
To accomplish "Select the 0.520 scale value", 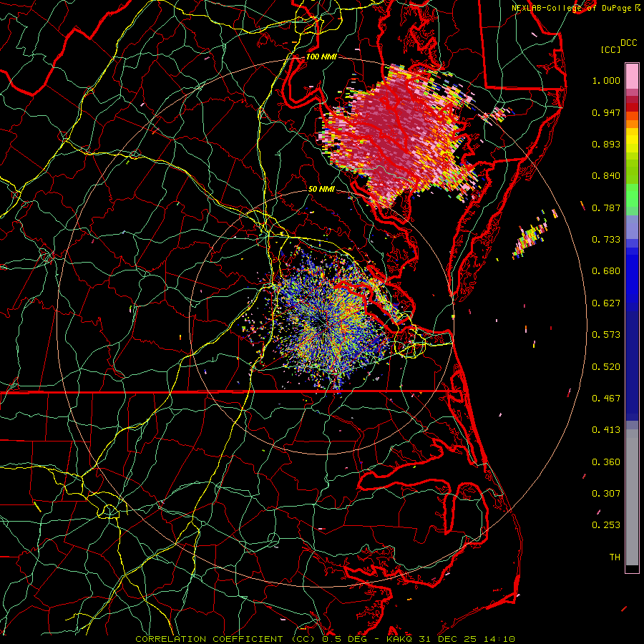I will point(606,367).
